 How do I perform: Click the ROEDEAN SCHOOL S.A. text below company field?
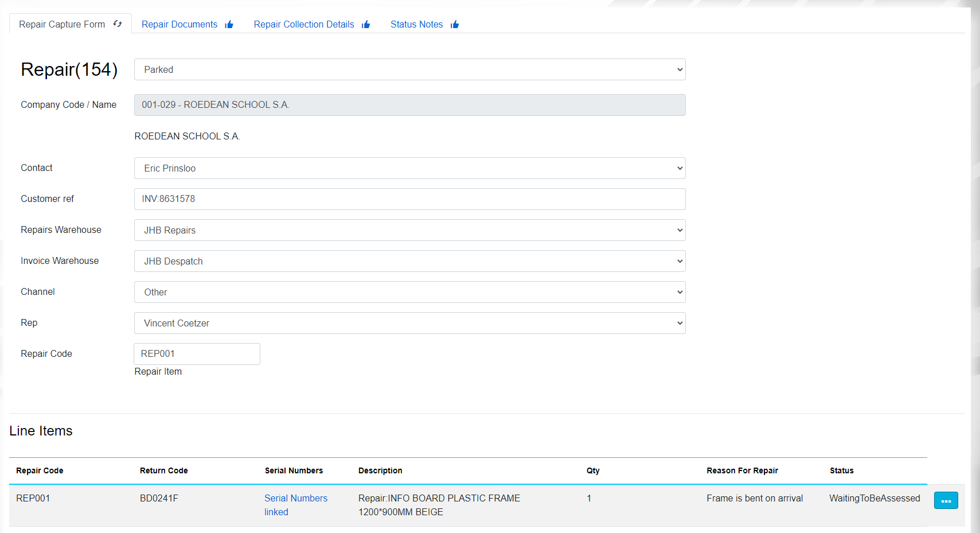pos(187,136)
